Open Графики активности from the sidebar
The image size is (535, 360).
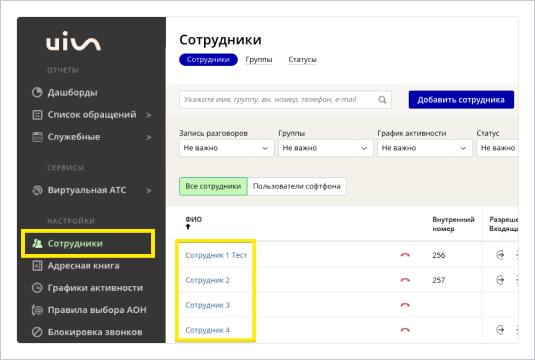pyautogui.click(x=87, y=288)
